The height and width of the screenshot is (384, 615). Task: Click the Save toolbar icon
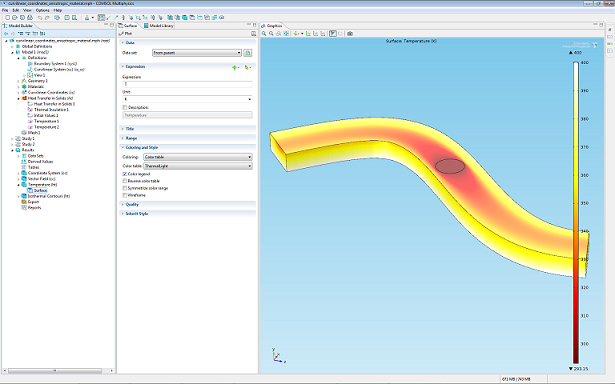pos(22,18)
